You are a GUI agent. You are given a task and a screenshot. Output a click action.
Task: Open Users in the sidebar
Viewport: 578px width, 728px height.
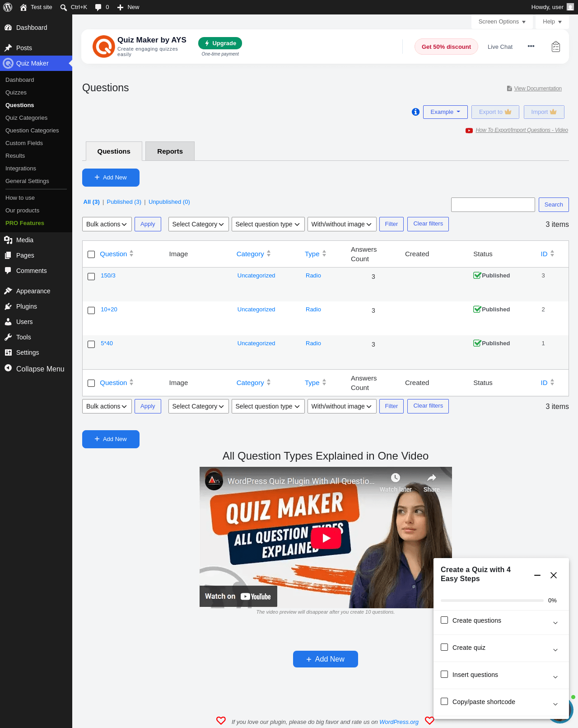[x=36, y=322]
